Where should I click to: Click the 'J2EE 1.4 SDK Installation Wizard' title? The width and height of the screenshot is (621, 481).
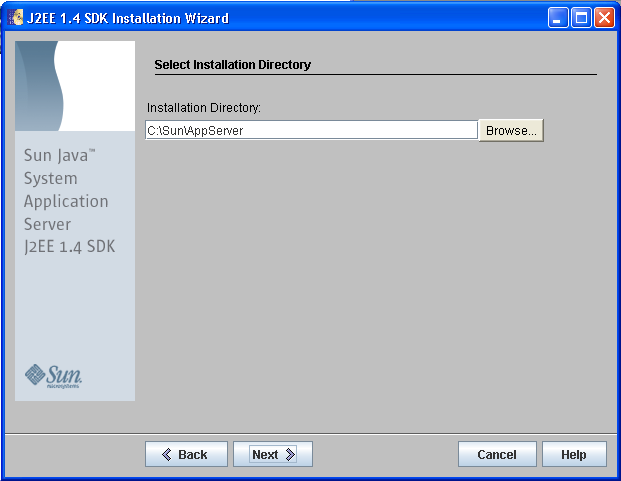128,18
